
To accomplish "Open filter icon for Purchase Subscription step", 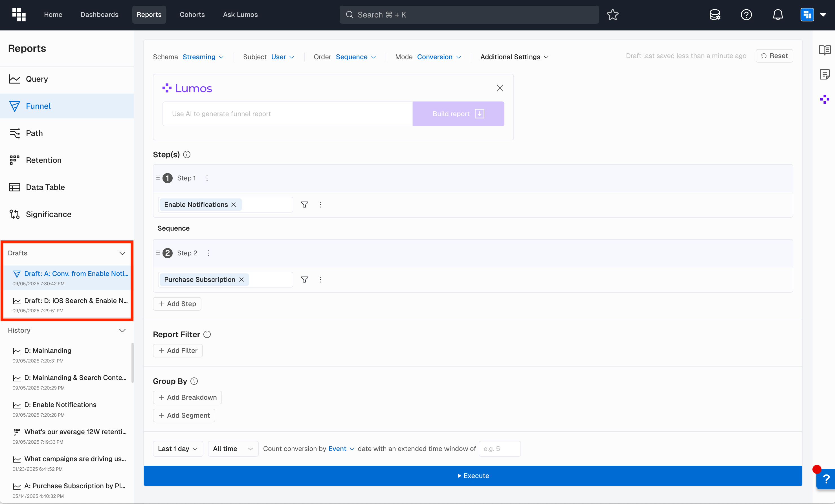I will pos(304,279).
